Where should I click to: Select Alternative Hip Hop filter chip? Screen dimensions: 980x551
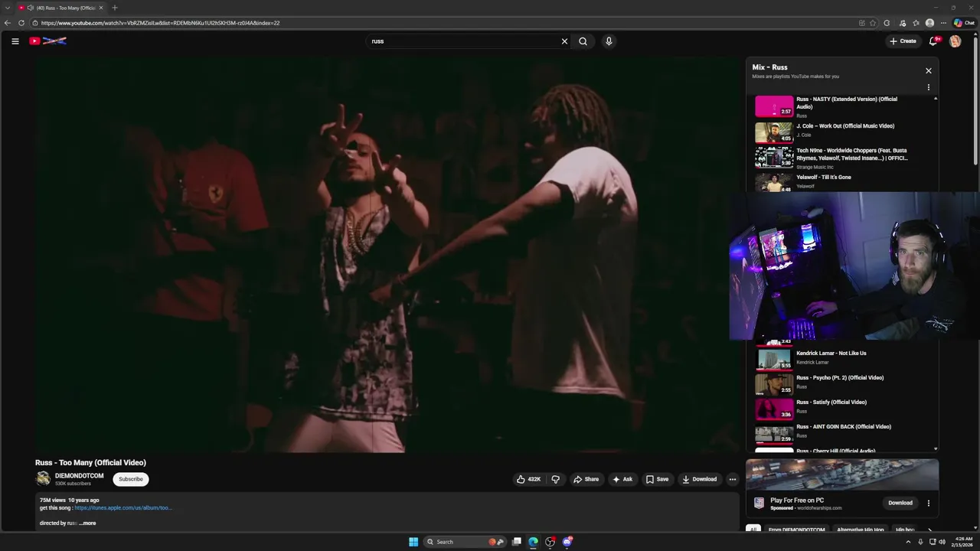point(861,530)
